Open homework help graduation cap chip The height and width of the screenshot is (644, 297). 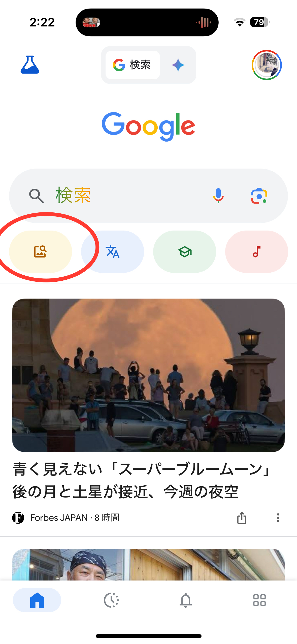click(x=185, y=251)
